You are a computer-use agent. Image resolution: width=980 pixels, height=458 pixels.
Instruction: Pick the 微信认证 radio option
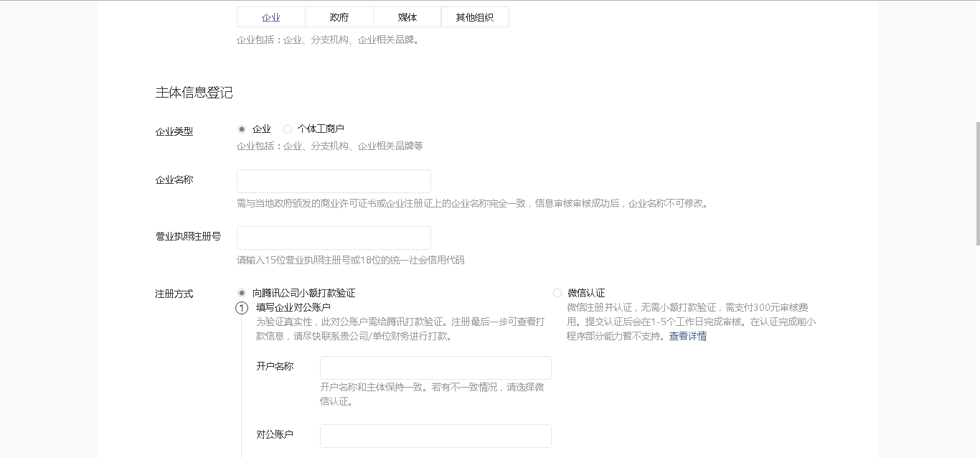tap(557, 293)
